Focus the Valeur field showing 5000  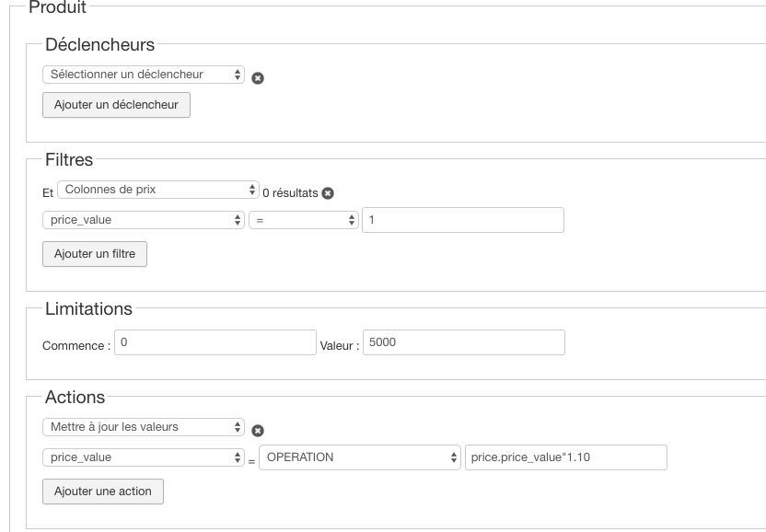(463, 342)
